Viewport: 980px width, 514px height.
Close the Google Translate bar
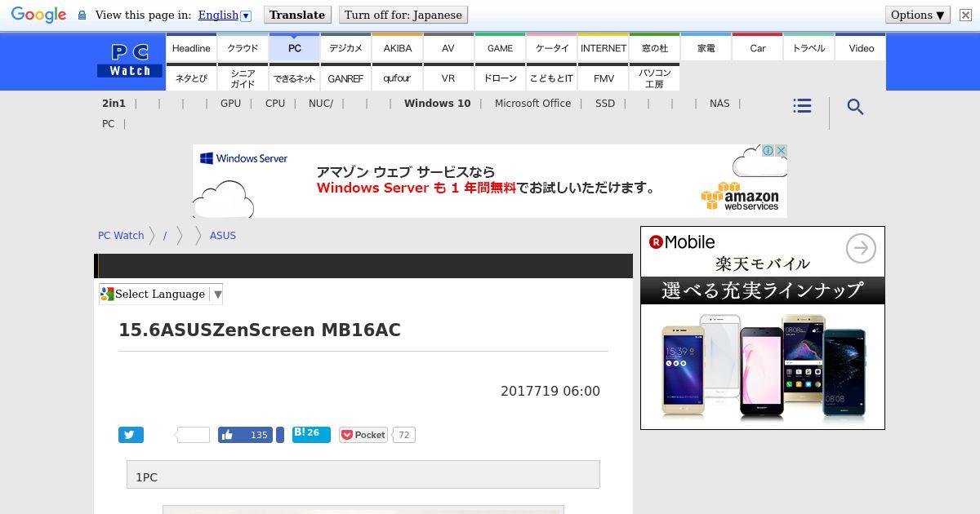click(965, 15)
